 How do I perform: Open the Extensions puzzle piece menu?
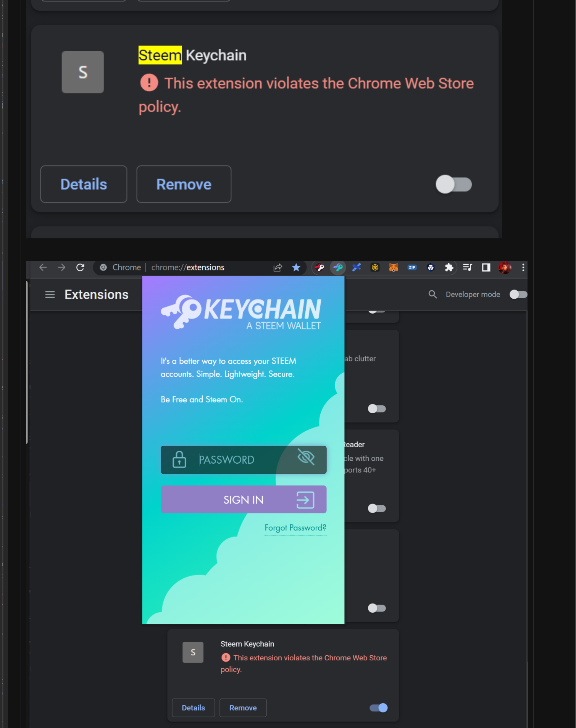pyautogui.click(x=449, y=267)
